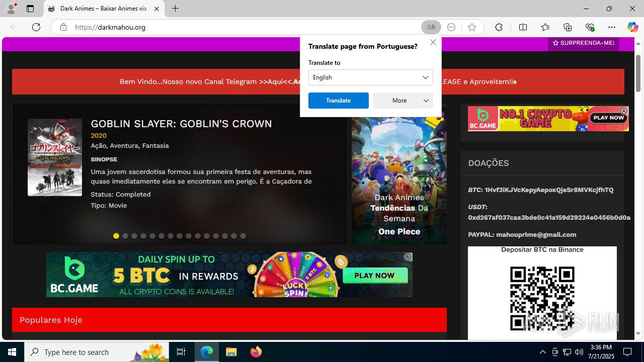
Task: Click the PAYPAL mahouprime@gmail.com text
Action: point(522,235)
